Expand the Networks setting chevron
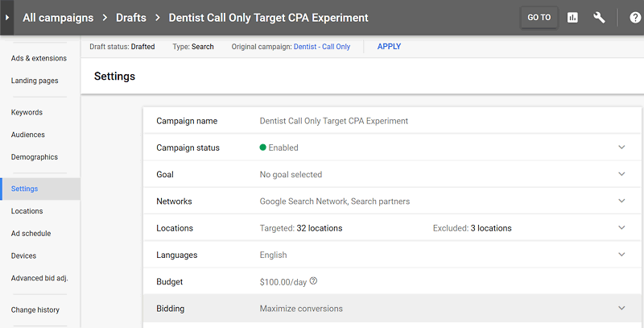This screenshot has width=644, height=328. pyautogui.click(x=621, y=201)
